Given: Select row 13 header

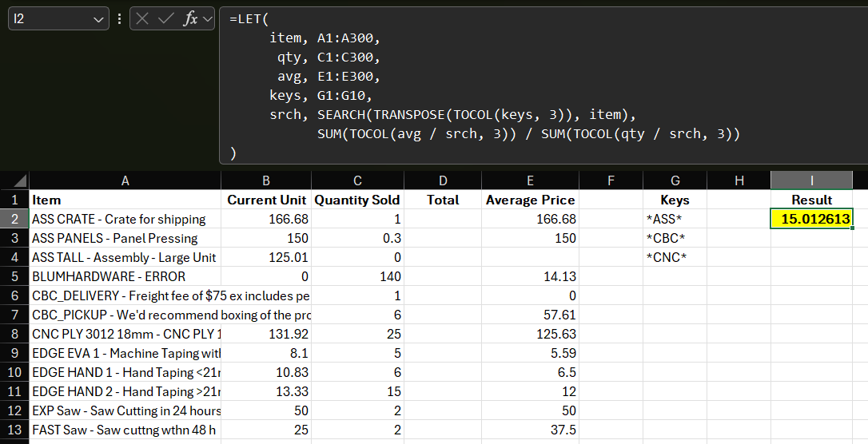Looking at the screenshot, I should click(14, 430).
